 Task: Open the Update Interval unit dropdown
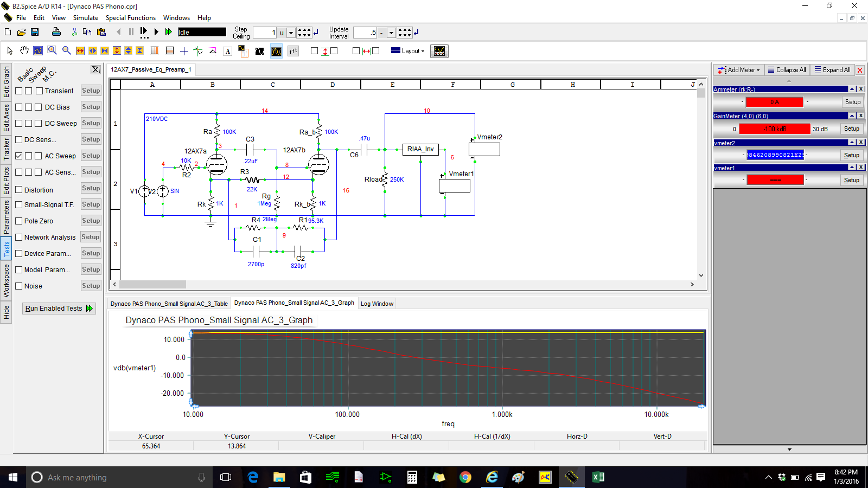pos(391,33)
